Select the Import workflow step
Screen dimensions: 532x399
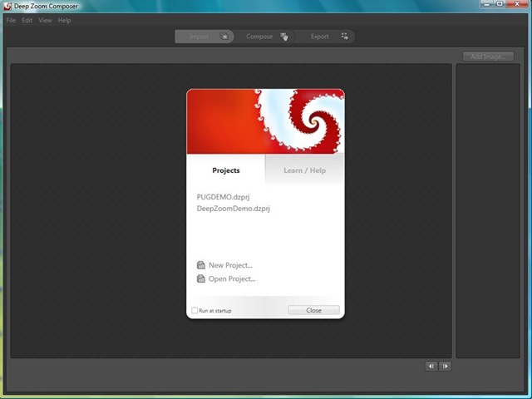pos(204,37)
